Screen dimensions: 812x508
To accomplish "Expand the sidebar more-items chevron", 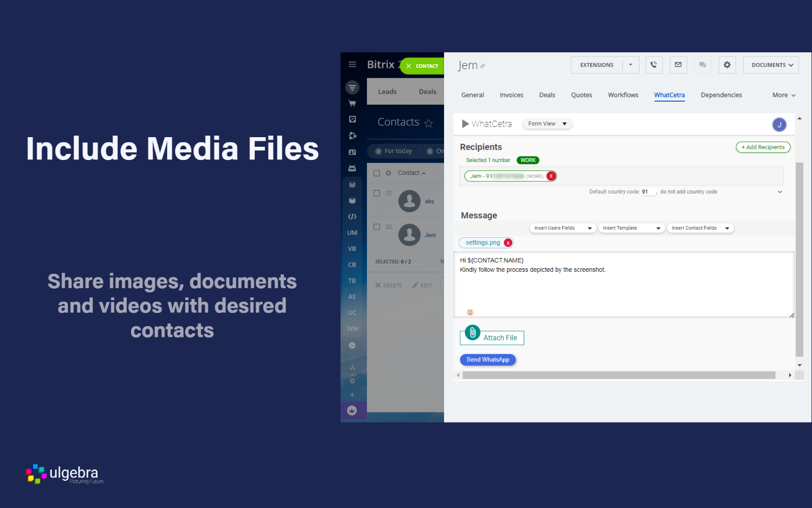I will coord(352,345).
